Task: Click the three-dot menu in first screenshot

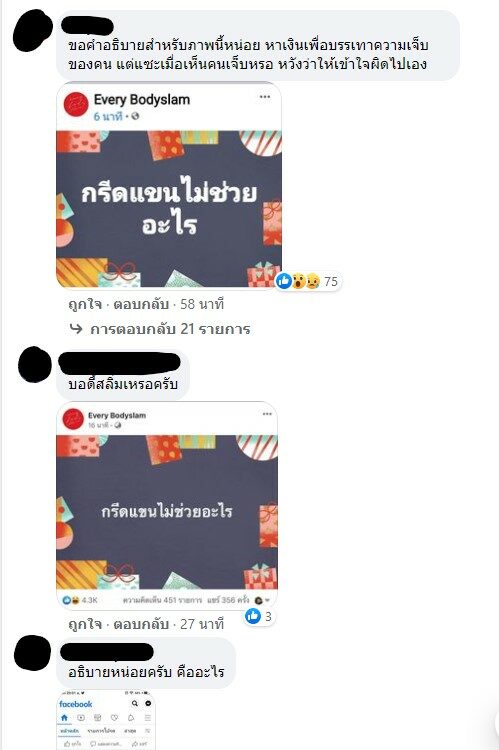Action: click(265, 97)
